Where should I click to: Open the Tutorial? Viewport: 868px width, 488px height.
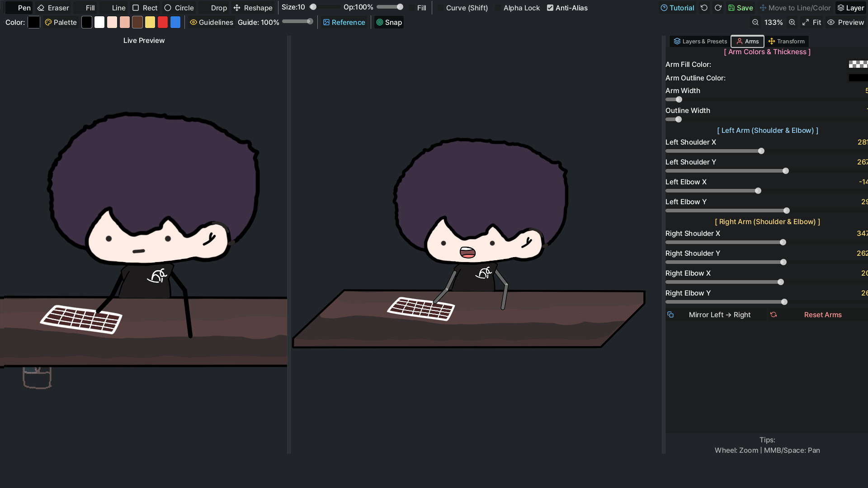coord(677,8)
